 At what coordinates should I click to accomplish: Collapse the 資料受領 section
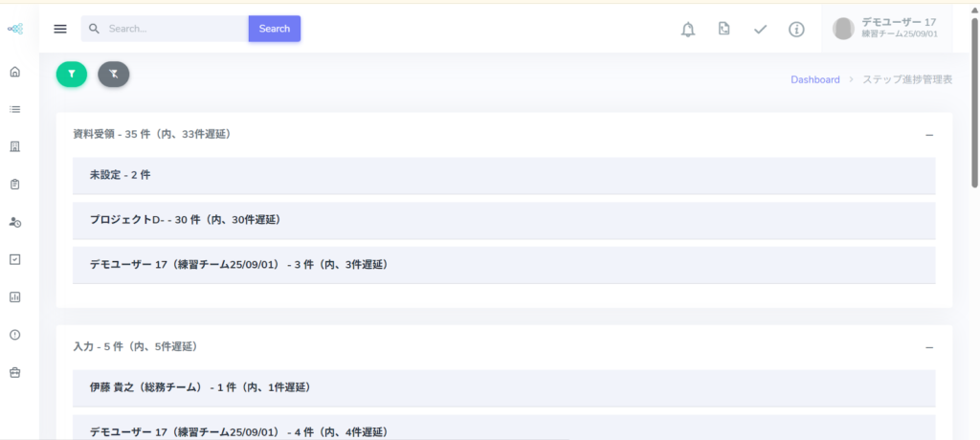[x=928, y=135]
